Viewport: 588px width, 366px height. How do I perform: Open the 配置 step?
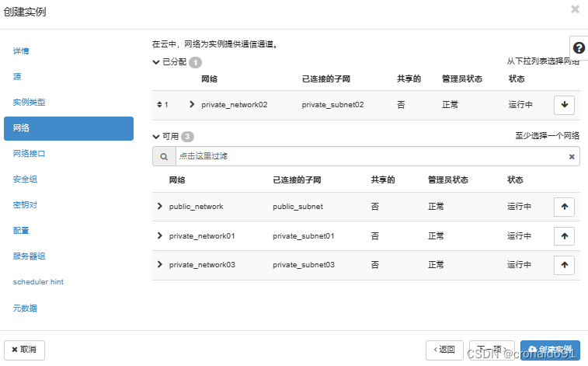point(21,230)
